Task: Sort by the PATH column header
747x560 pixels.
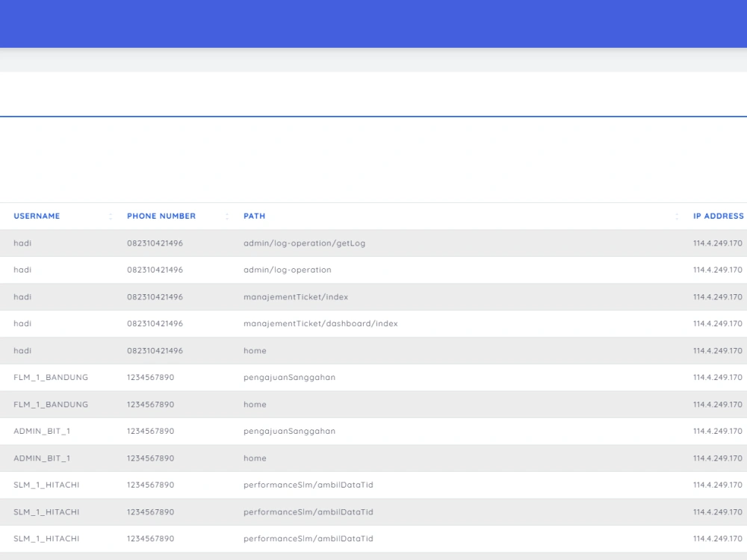Action: [255, 217]
